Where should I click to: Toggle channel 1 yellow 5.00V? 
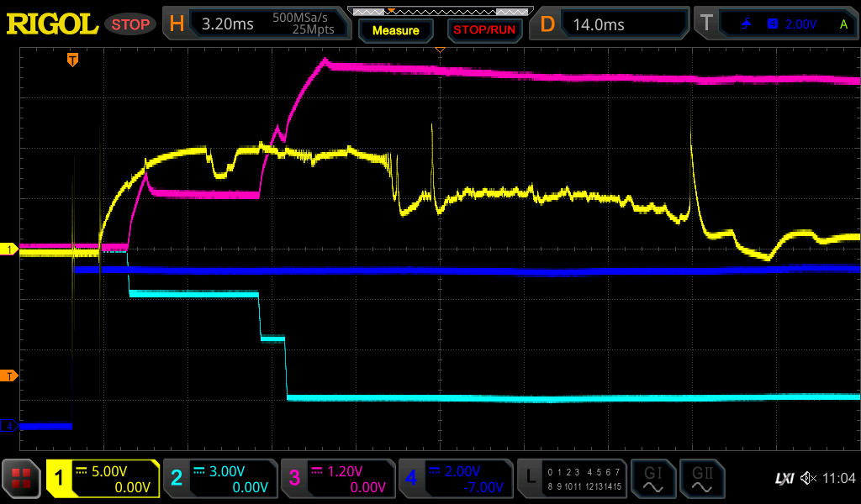[103, 479]
